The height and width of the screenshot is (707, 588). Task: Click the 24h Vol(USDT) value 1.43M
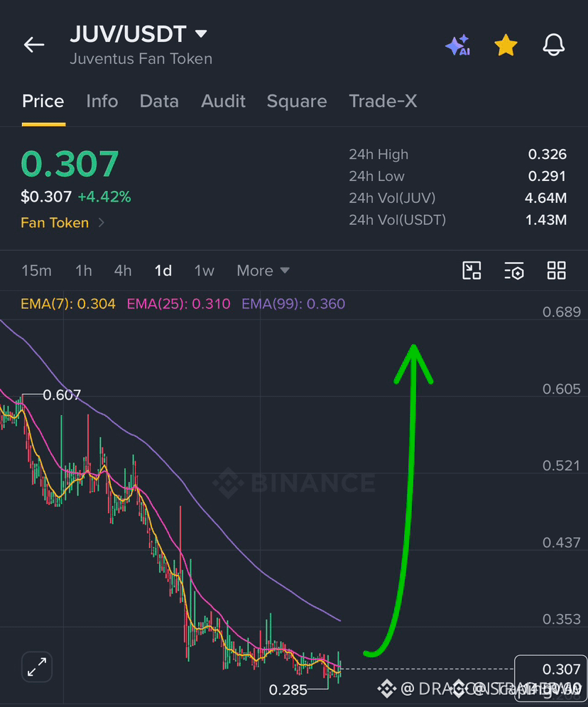545,219
